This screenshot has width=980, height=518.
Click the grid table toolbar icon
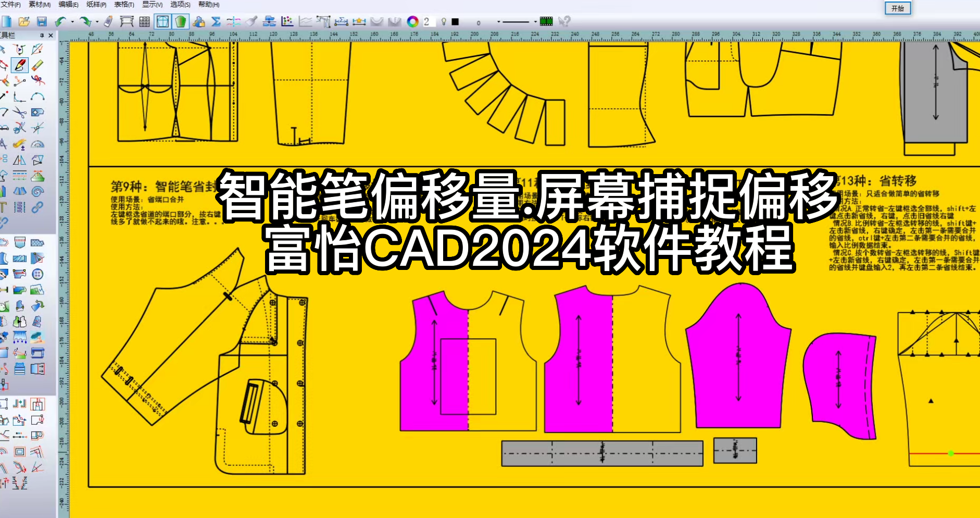(144, 21)
